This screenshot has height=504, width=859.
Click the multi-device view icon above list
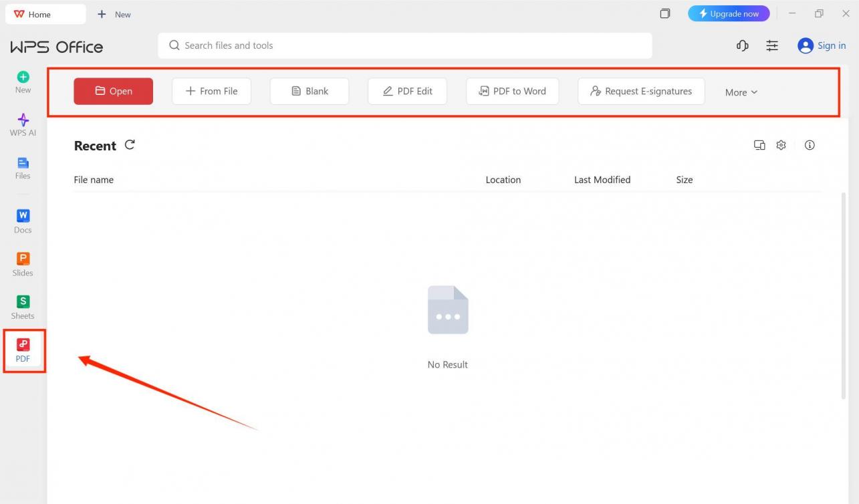[759, 145]
